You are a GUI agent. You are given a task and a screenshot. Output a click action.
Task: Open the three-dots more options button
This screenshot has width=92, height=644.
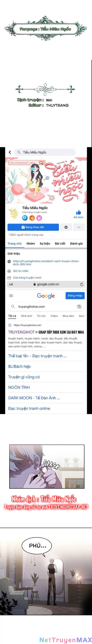click(x=79, y=227)
